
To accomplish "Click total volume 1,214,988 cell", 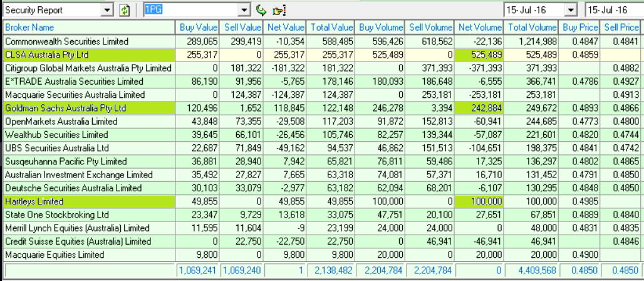I will (531, 41).
